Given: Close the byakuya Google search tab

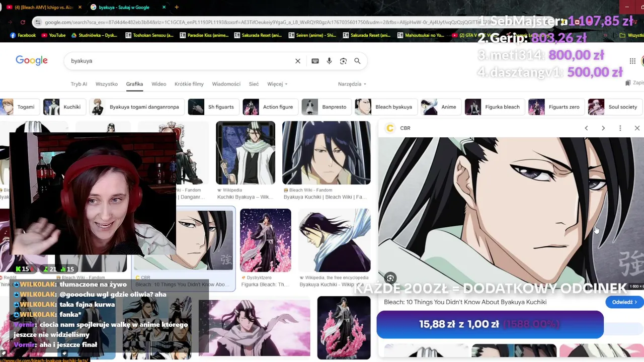Looking at the screenshot, I should coord(164,7).
